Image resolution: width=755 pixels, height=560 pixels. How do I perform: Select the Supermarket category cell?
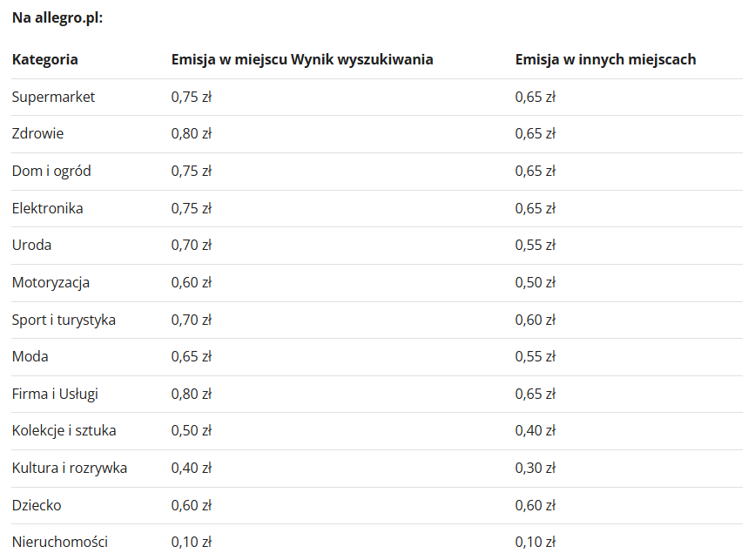53,97
